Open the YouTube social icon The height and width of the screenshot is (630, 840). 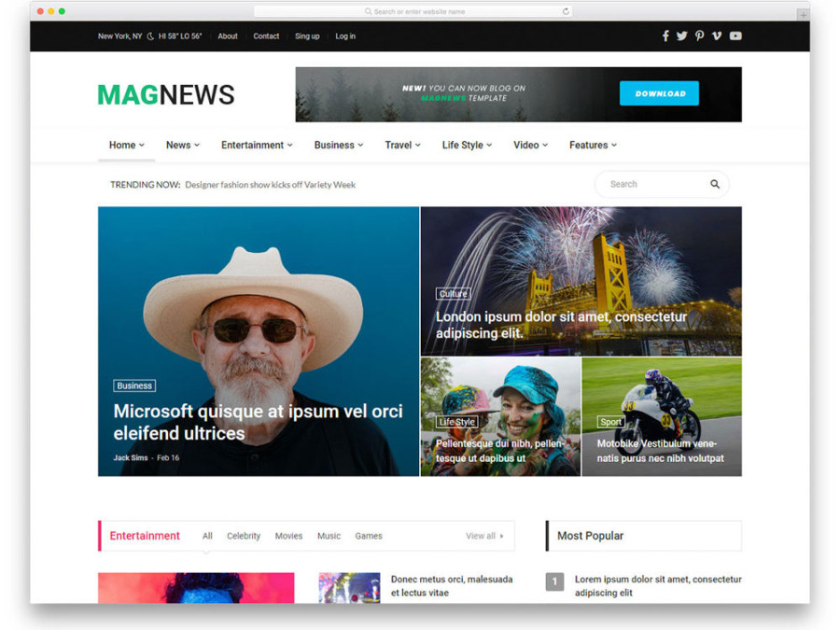[x=735, y=35]
